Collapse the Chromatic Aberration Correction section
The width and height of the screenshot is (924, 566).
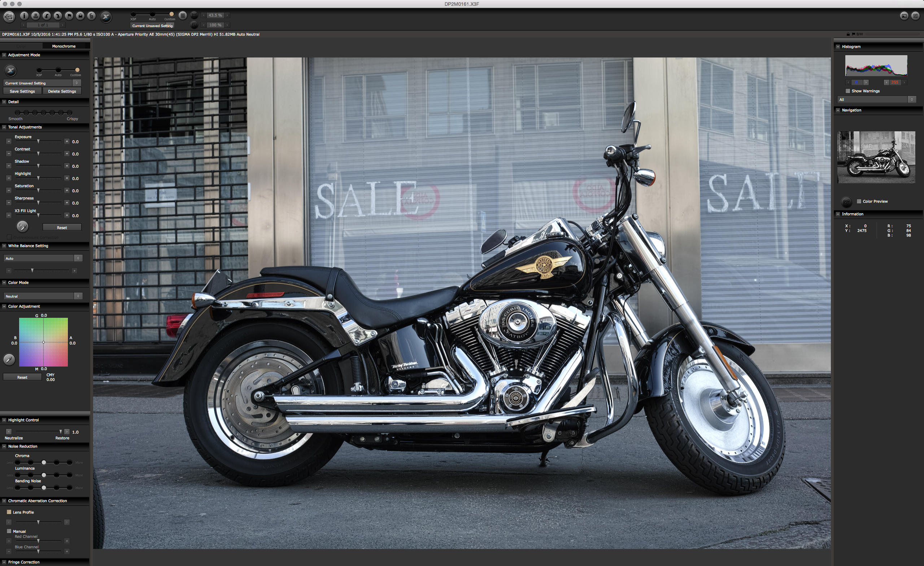tap(4, 500)
